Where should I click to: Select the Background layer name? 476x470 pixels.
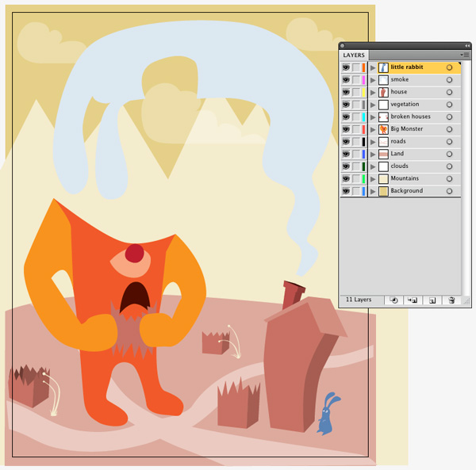click(407, 191)
